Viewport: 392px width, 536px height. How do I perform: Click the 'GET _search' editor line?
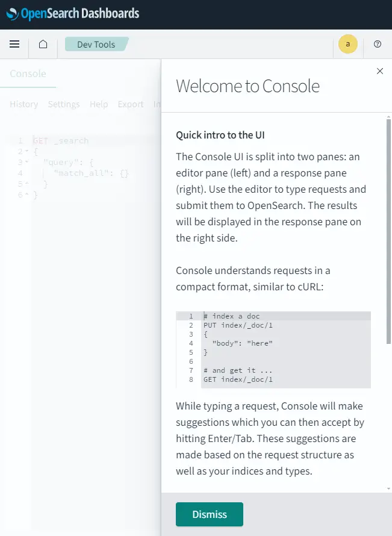[61, 140]
